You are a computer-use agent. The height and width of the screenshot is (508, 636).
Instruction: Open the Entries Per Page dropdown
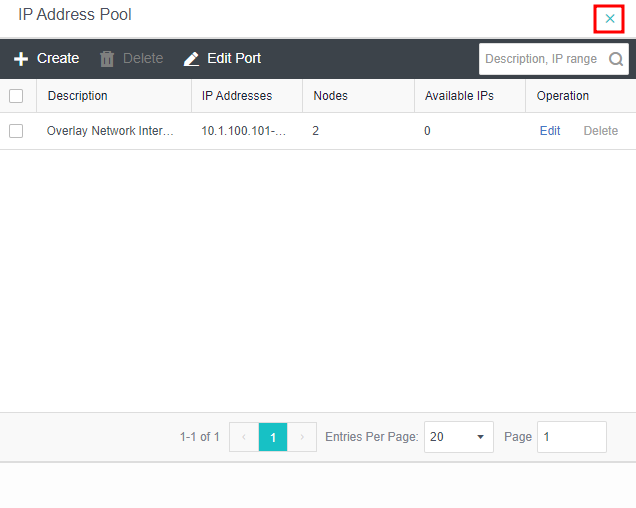click(459, 437)
